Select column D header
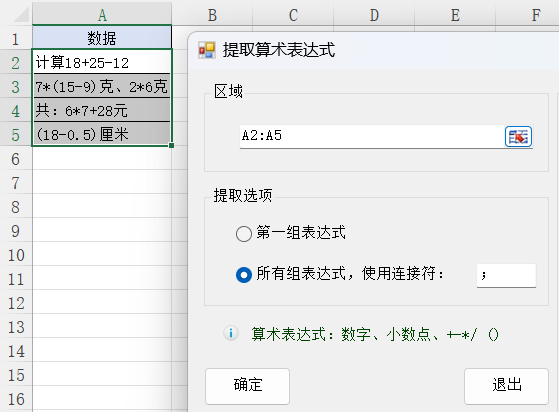This screenshot has width=559, height=412. tap(374, 15)
